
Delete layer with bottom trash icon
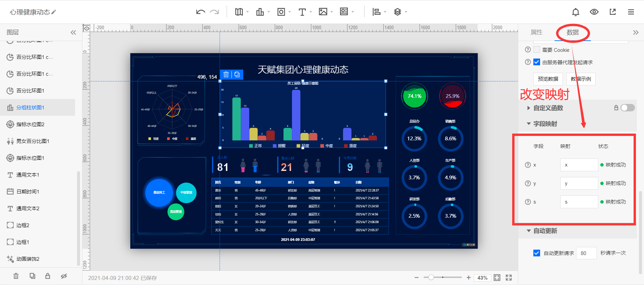(x=16, y=276)
